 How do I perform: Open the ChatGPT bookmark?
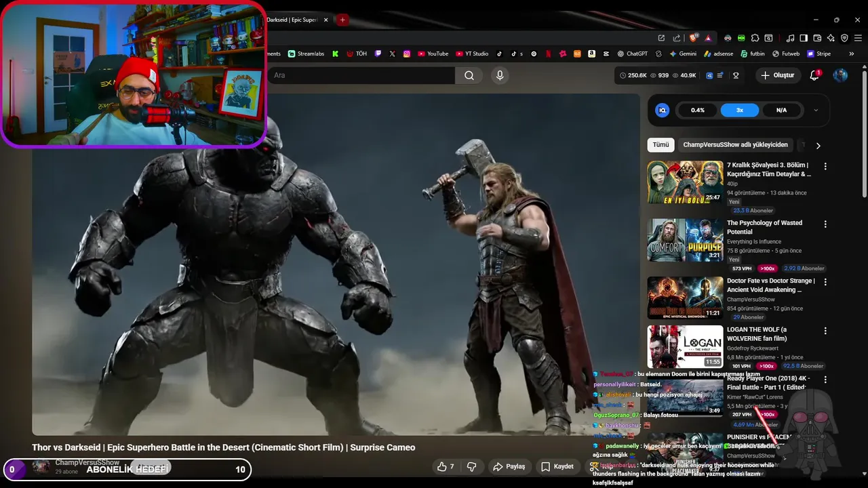633,54
